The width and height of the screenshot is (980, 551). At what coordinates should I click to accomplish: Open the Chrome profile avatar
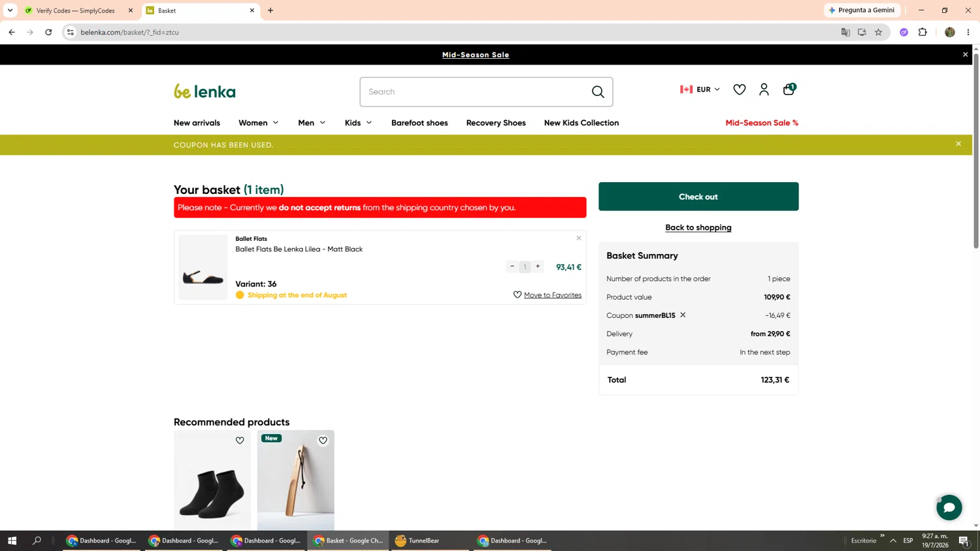click(x=949, y=32)
